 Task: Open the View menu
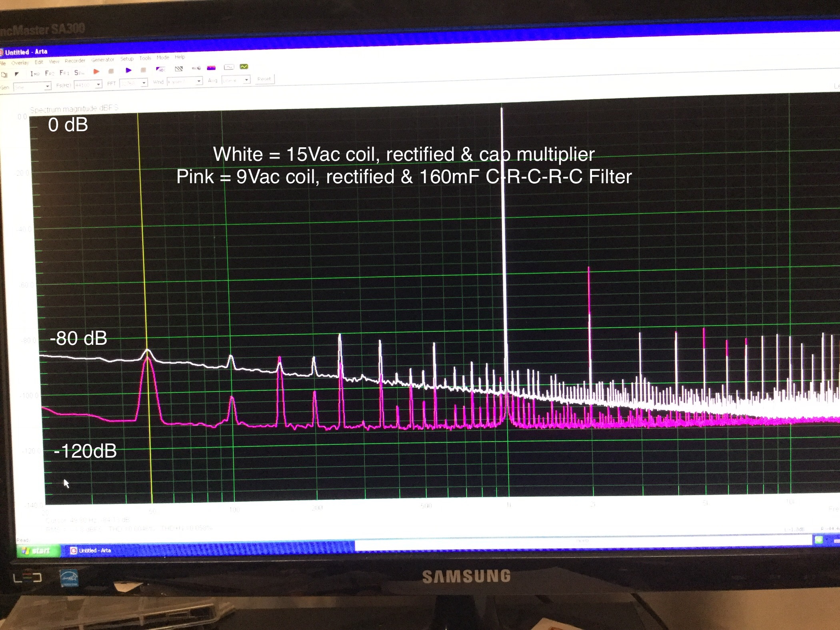[54, 62]
